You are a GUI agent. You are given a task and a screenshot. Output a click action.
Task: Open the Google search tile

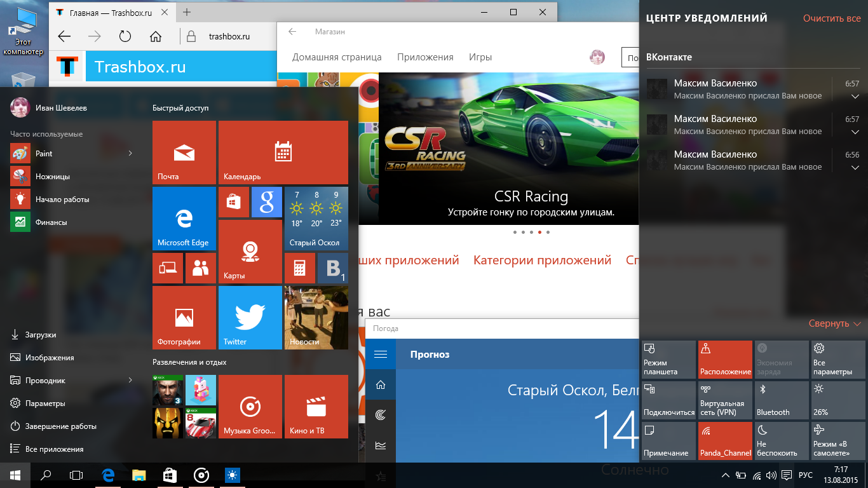267,202
